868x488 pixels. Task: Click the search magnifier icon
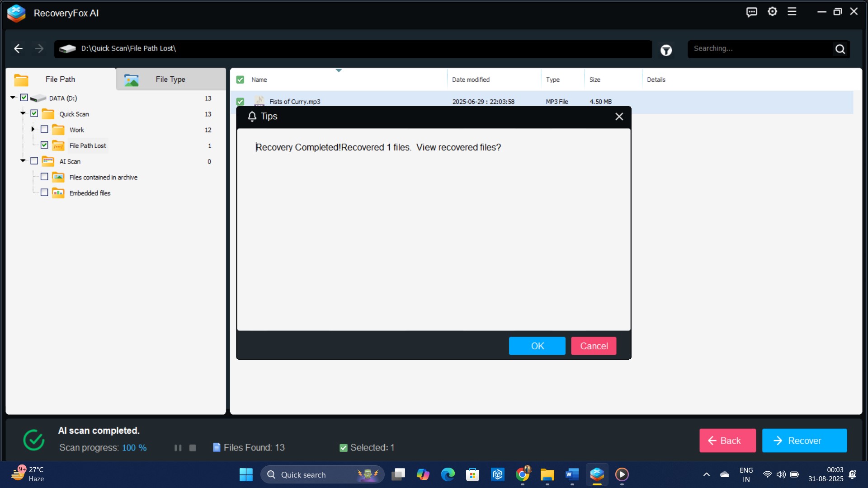[x=840, y=49]
